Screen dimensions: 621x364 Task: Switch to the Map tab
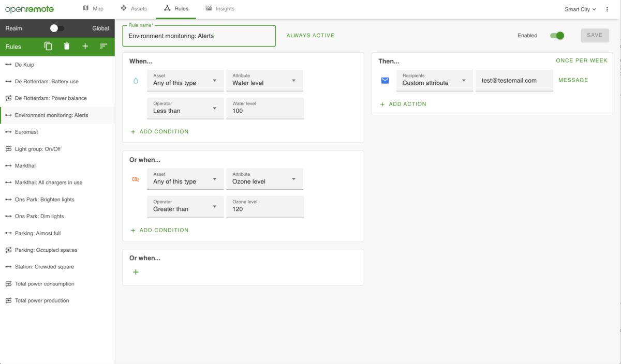tap(93, 9)
